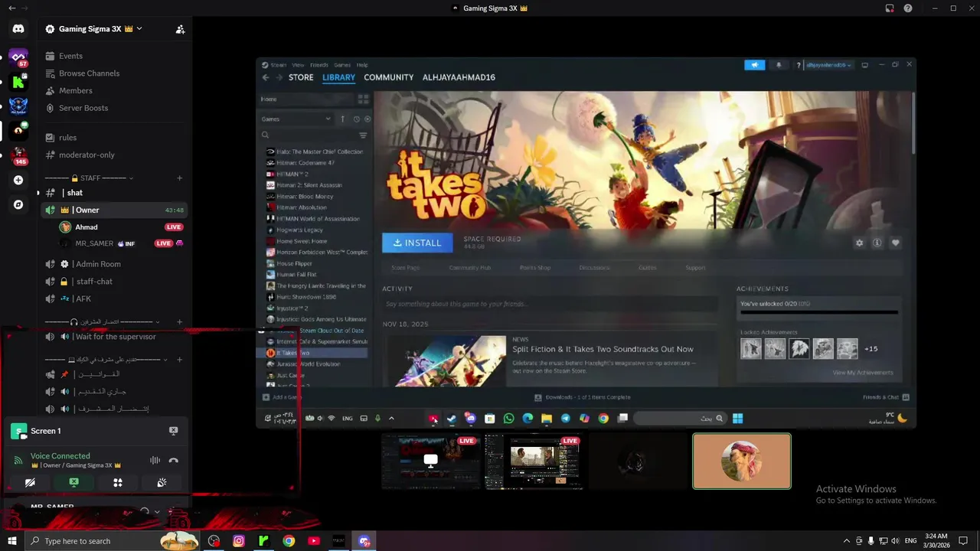Image resolution: width=980 pixels, height=551 pixels.
Task: Disconnect from voice with the hang-up icon
Action: click(x=174, y=461)
